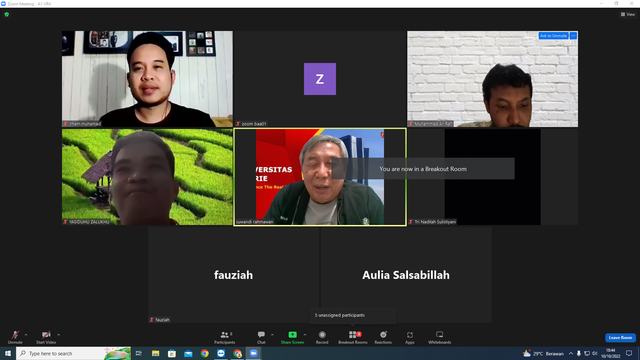Switch to active Zoom meeting taskbar icon
This screenshot has width=640, height=360.
(x=253, y=353)
